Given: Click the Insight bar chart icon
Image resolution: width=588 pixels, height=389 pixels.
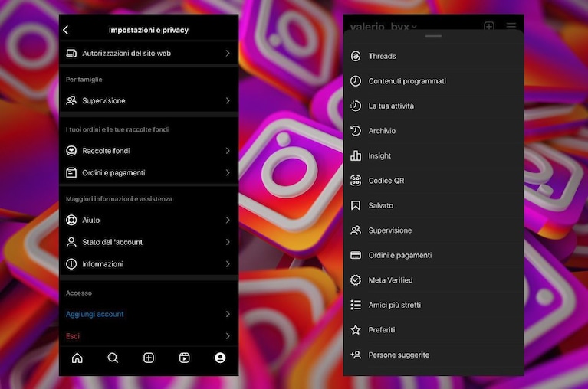Looking at the screenshot, I should (x=356, y=155).
